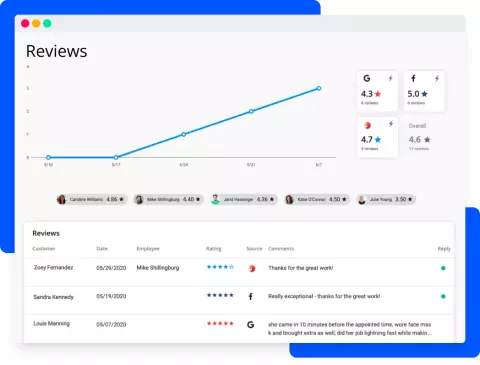
Task: Click the chart data point at value 3
Action: [319, 88]
